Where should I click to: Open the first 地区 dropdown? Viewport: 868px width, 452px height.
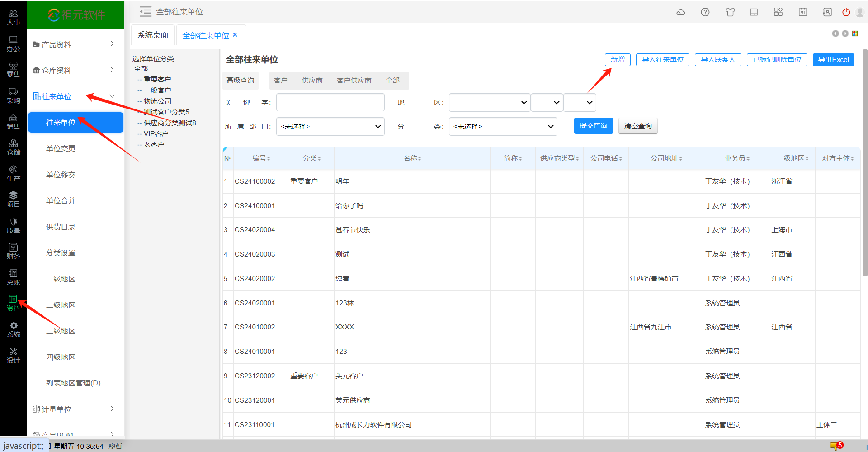click(490, 103)
